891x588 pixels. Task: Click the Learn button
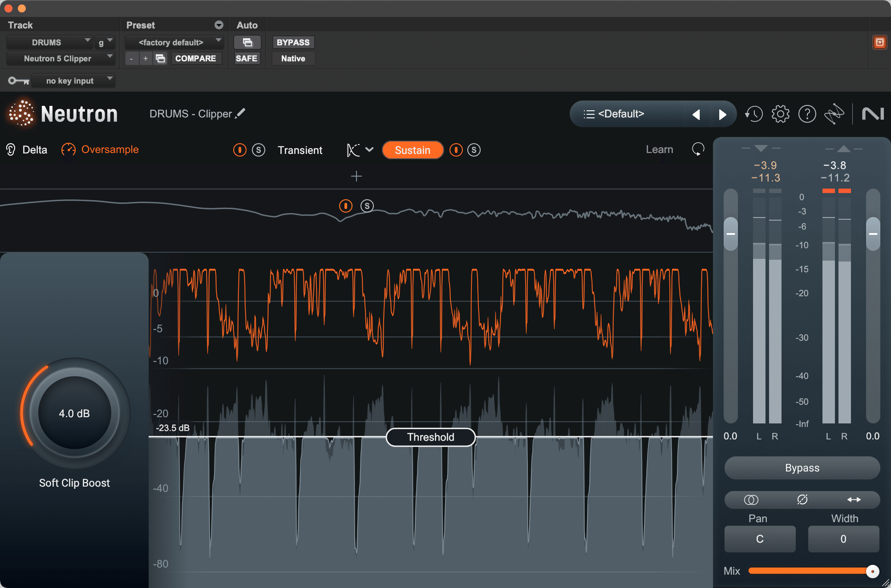pyautogui.click(x=659, y=150)
